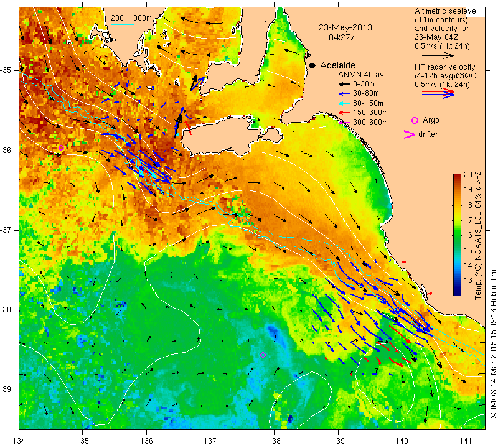
Task: Click the 30-80m depth label
Action: coord(366,94)
